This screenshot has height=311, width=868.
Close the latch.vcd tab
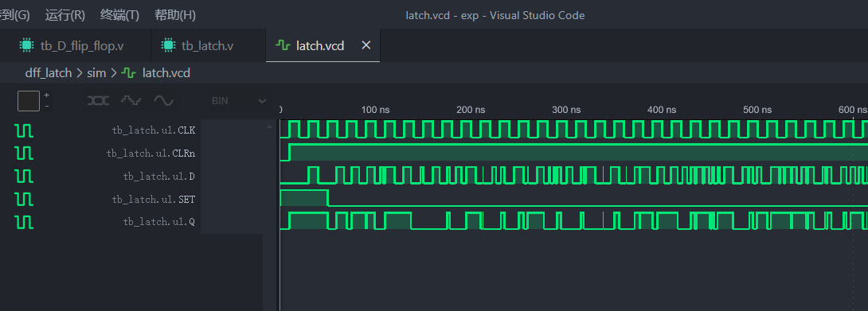(x=366, y=45)
